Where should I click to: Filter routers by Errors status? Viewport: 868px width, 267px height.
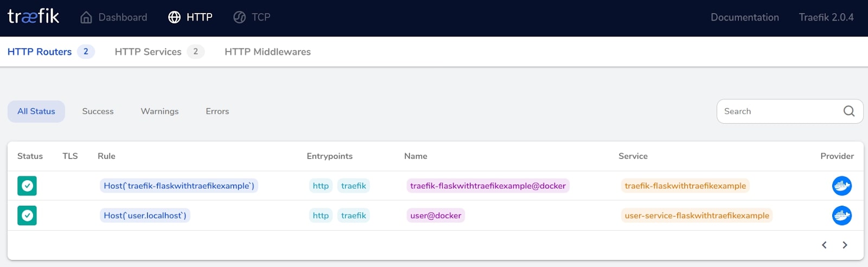click(217, 111)
